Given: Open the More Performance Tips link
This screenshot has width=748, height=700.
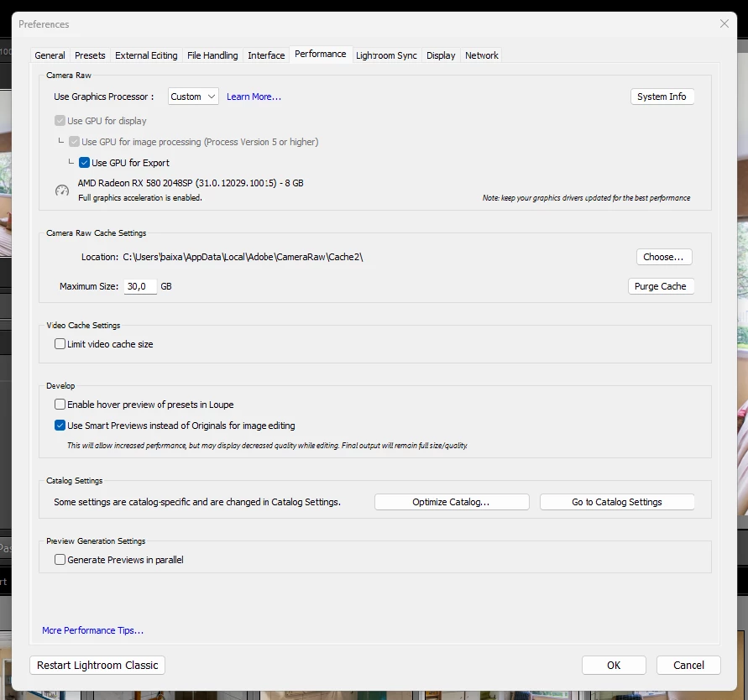Looking at the screenshot, I should [x=92, y=629].
